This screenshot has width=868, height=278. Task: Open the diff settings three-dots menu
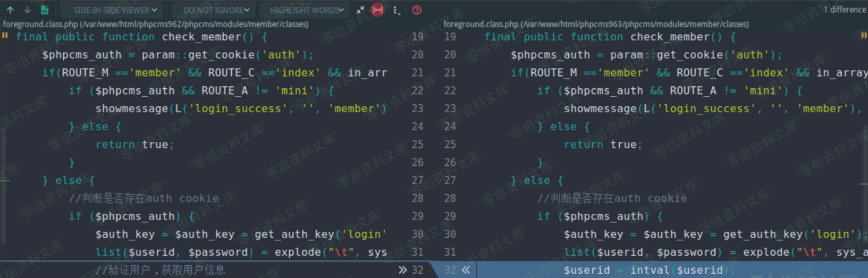click(396, 10)
